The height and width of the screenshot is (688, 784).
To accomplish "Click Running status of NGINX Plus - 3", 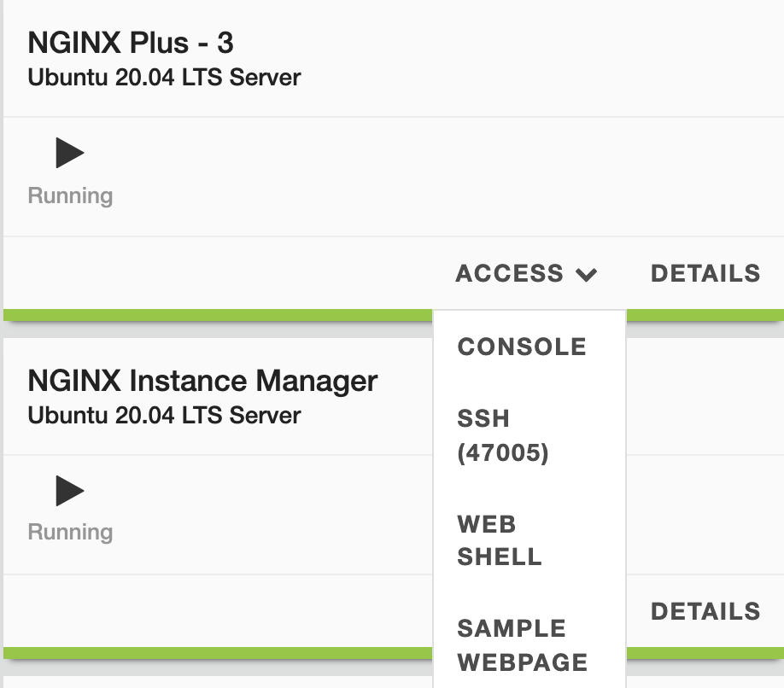I will 71,195.
